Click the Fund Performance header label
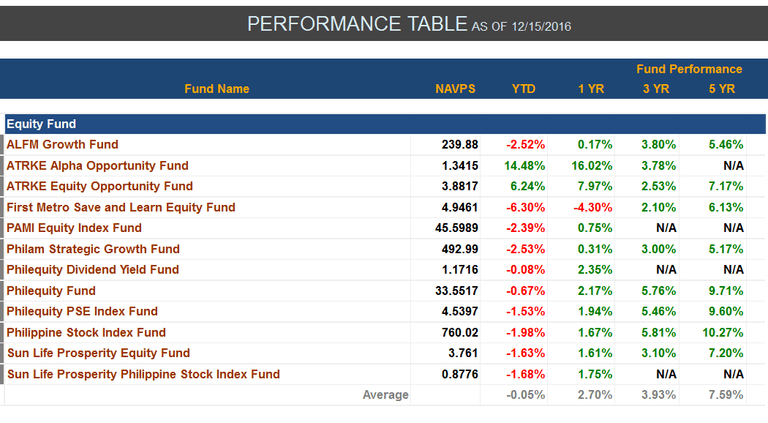This screenshot has height=423, width=768. click(689, 69)
